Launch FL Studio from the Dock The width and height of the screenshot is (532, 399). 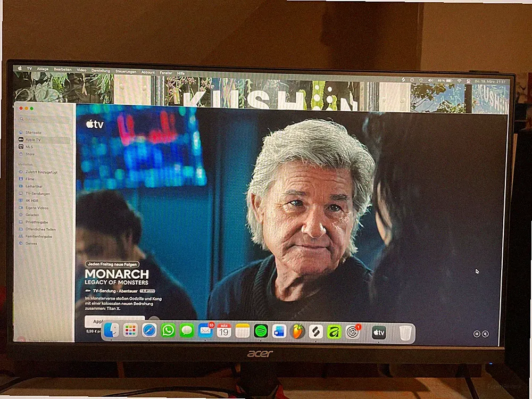pyautogui.click(x=297, y=331)
